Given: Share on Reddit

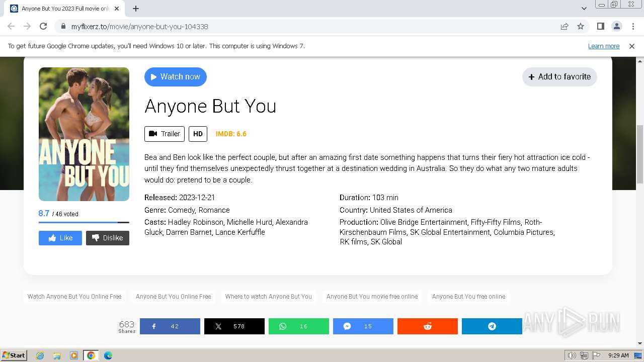Looking at the screenshot, I should [x=428, y=326].
